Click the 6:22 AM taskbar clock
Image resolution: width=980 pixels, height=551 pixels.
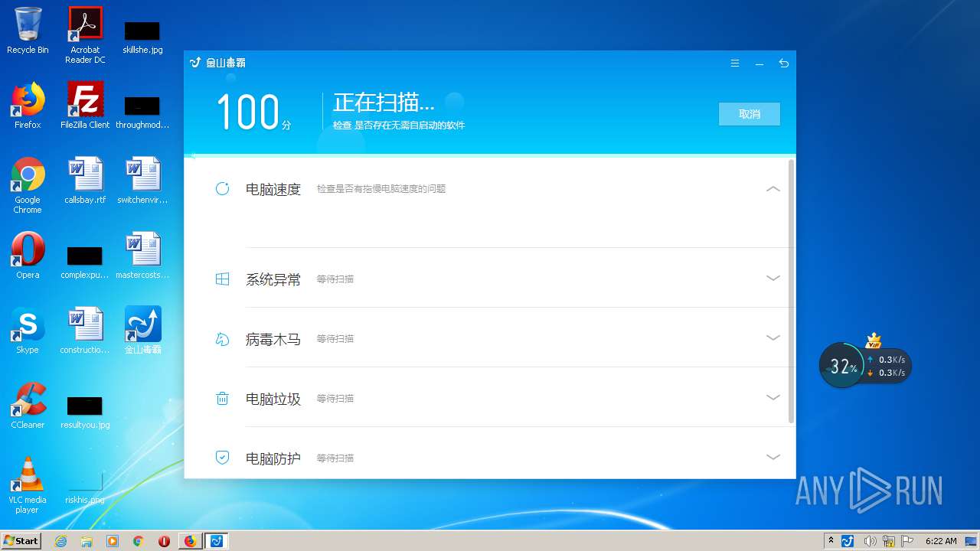941,541
